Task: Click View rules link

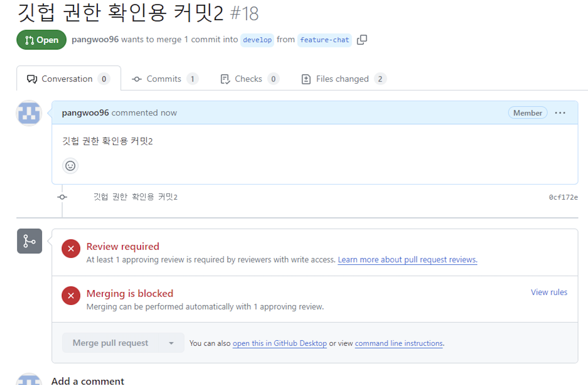Action: pyautogui.click(x=549, y=292)
